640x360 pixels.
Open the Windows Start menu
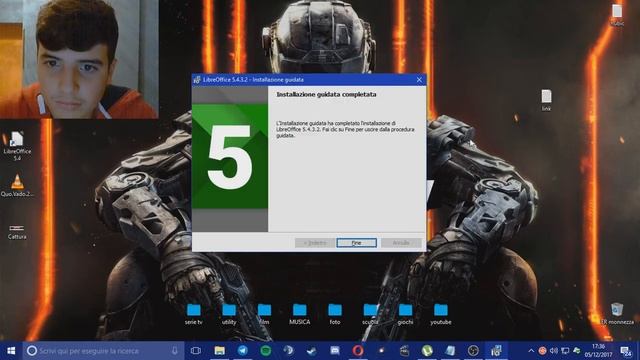point(11,351)
